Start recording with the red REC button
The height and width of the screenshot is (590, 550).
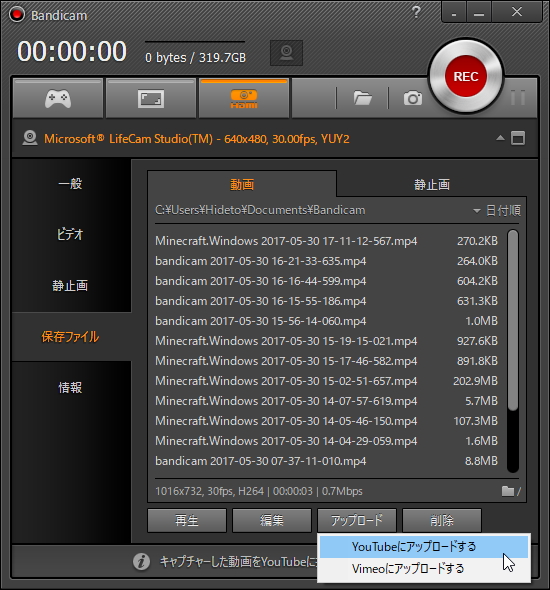point(466,76)
